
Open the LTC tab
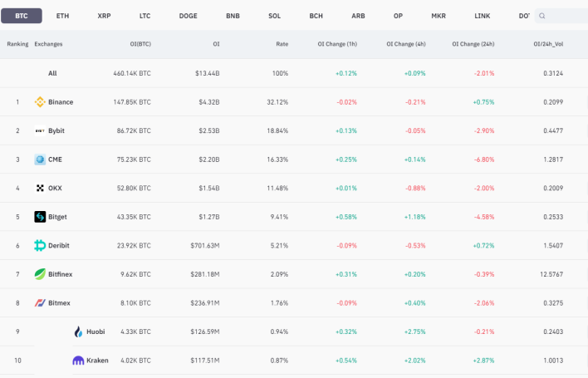145,16
